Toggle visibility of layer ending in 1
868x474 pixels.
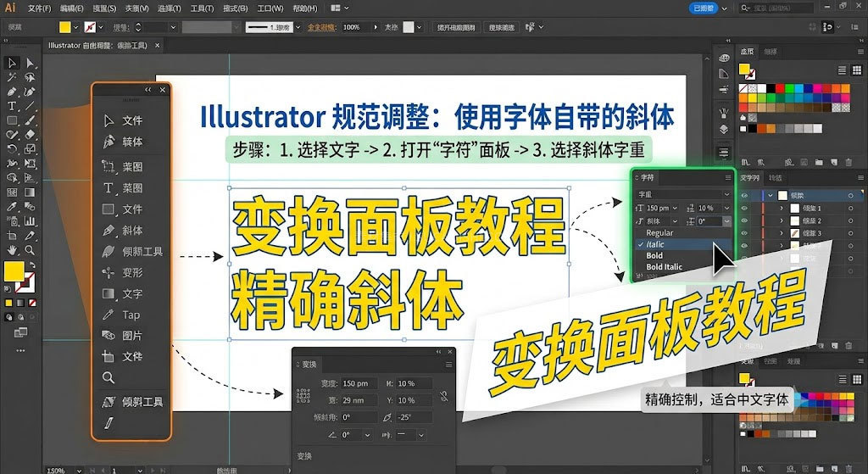744,209
